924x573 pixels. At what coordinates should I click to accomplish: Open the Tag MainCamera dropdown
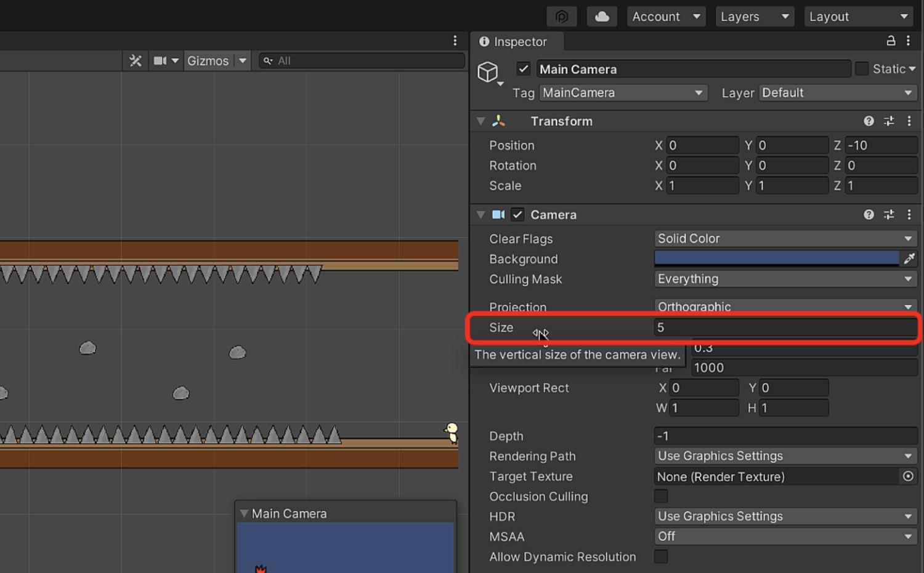click(x=623, y=93)
